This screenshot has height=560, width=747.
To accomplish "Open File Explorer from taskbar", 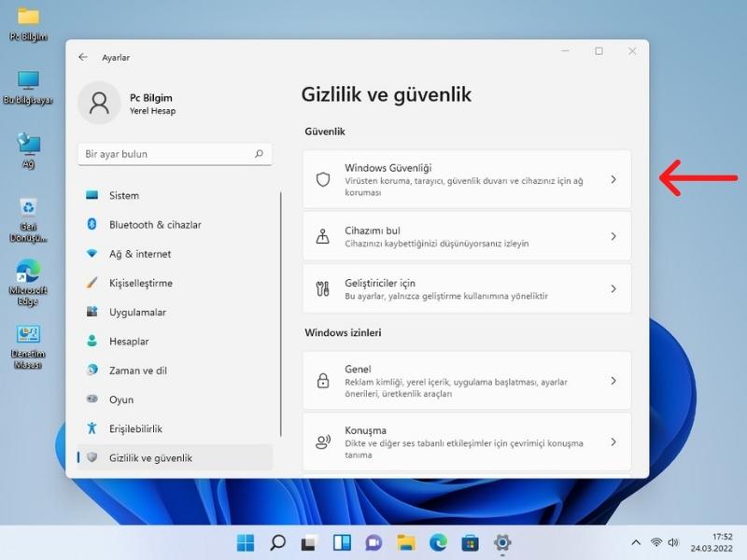I will (406, 542).
